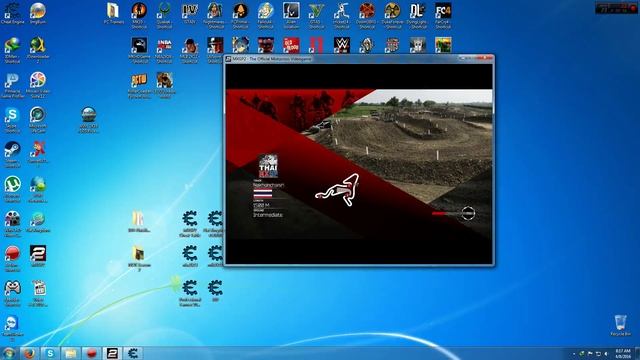Launch the MXGP2 desktop shortcut
640x360 pixels.
point(38,256)
